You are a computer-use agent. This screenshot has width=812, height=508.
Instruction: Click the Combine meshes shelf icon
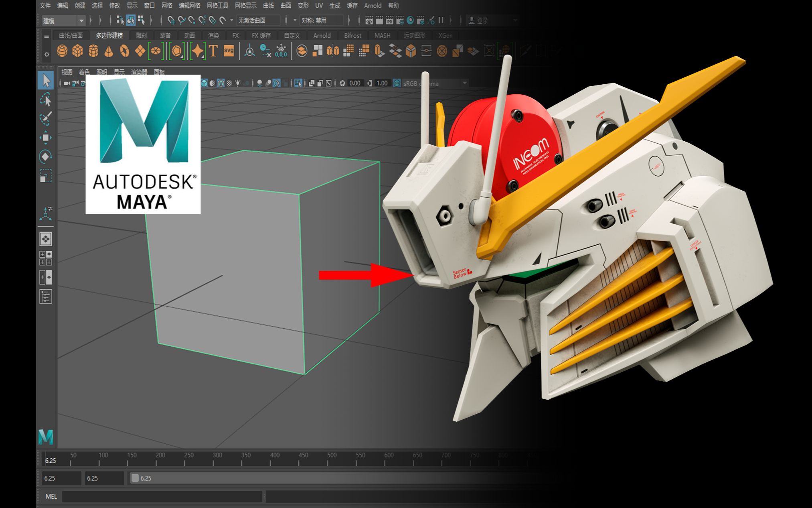(x=302, y=51)
